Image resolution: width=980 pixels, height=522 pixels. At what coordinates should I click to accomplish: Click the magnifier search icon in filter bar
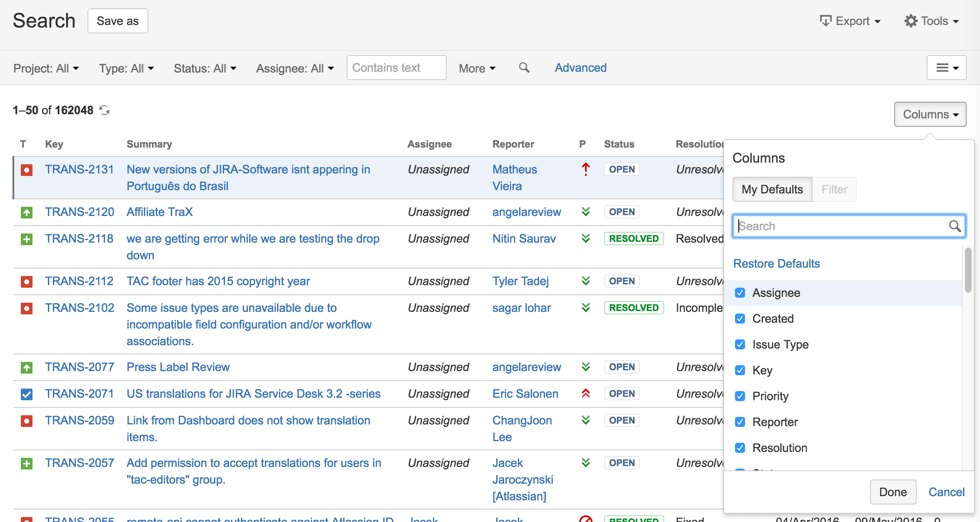pos(524,68)
